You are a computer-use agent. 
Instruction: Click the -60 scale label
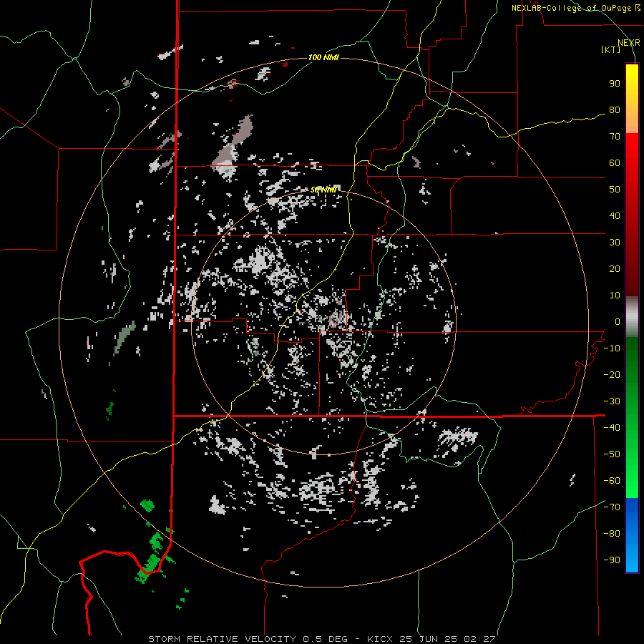coord(612,481)
